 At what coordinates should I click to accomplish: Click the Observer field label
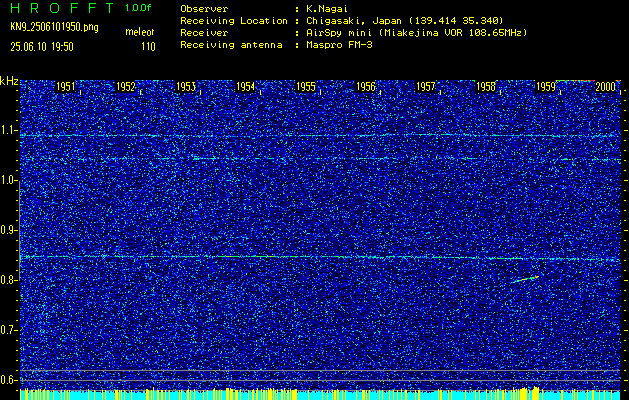coord(204,9)
